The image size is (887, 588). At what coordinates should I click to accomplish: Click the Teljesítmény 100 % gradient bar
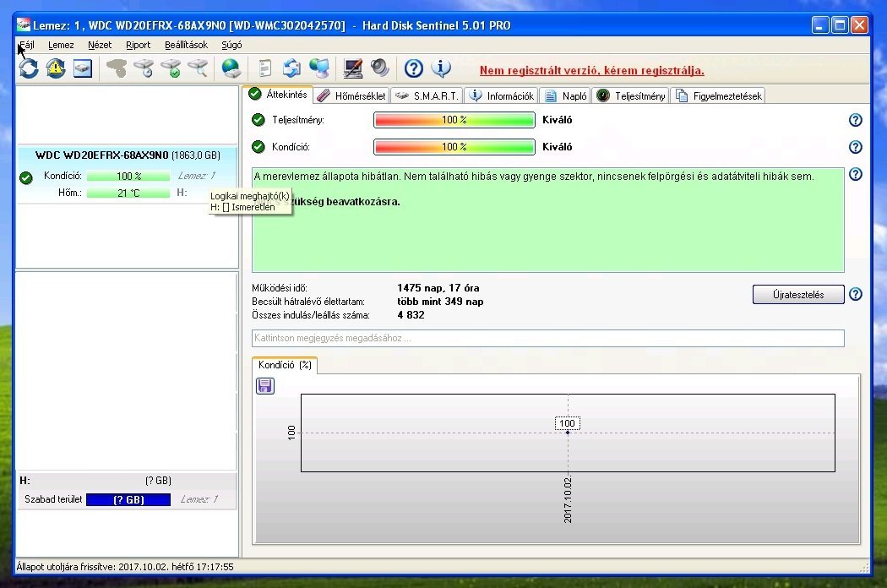click(x=454, y=120)
